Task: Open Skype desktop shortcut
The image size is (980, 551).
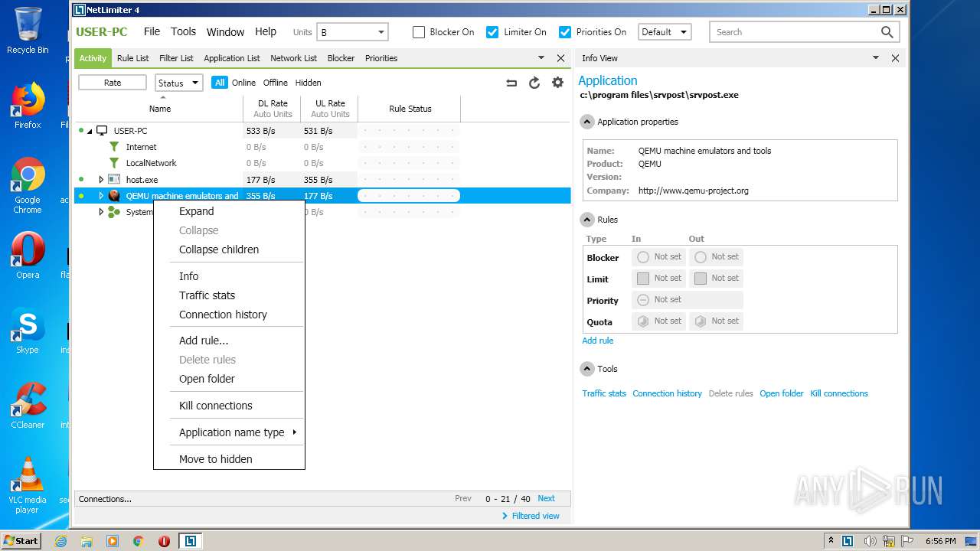Action: click(28, 331)
